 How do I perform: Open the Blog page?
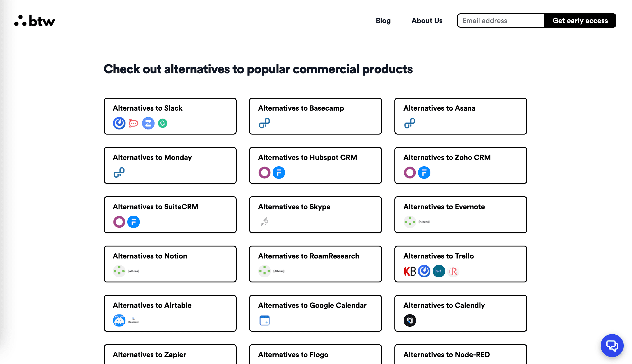click(383, 21)
